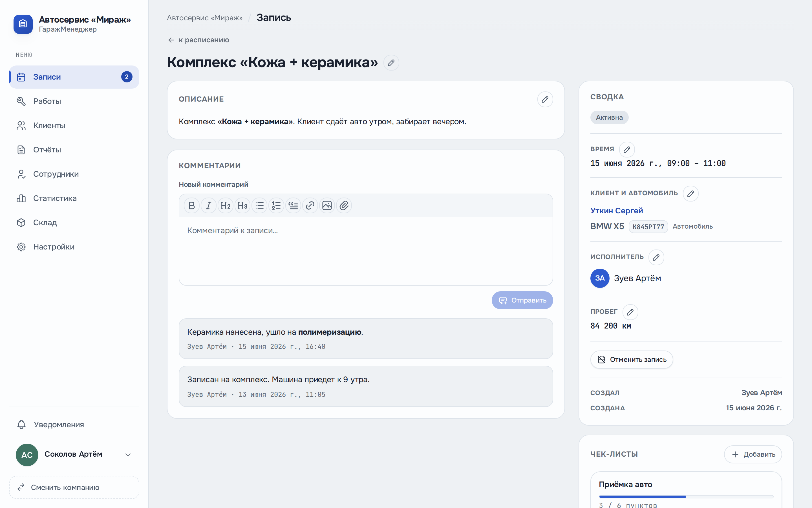
Task: Click the Отправить button
Action: (522, 300)
